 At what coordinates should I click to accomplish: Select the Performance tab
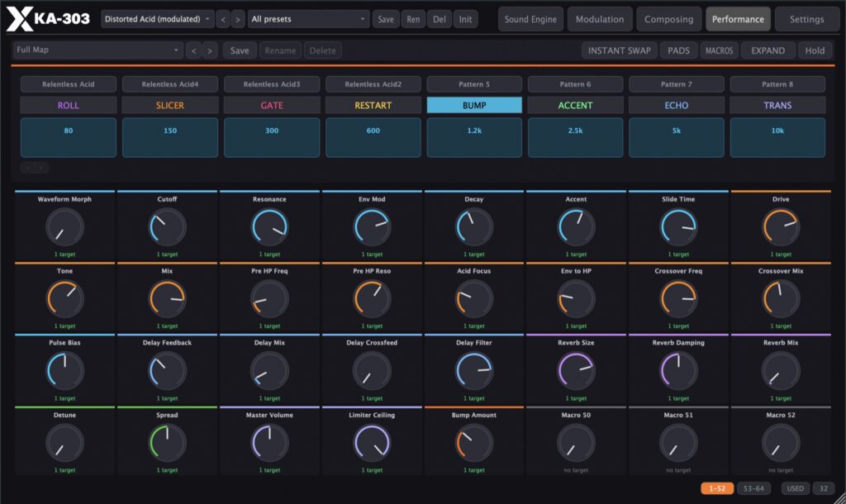[738, 20]
